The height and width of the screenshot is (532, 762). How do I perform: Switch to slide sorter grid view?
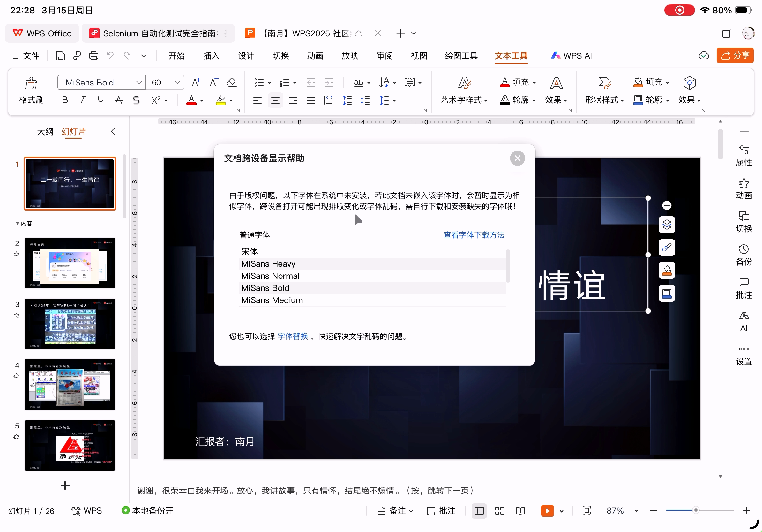click(499, 511)
